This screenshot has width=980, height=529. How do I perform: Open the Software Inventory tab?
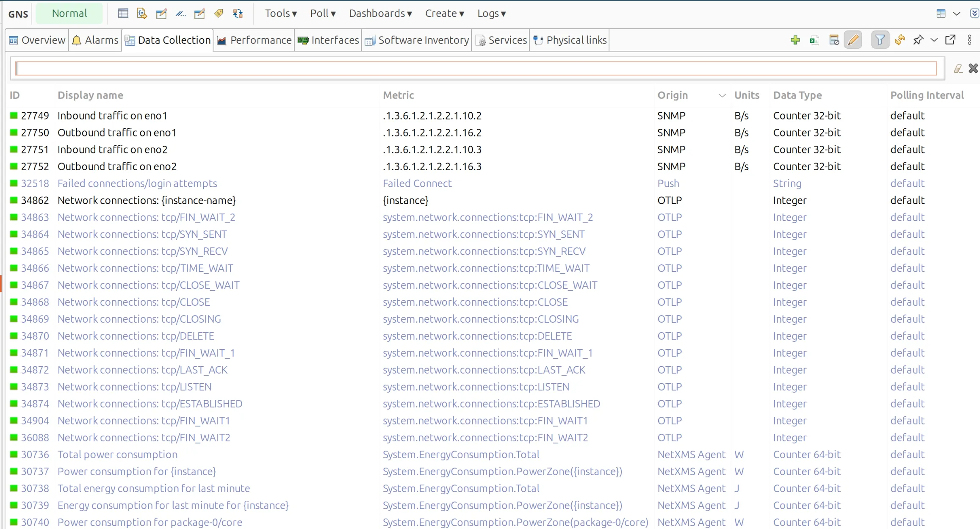click(x=417, y=40)
